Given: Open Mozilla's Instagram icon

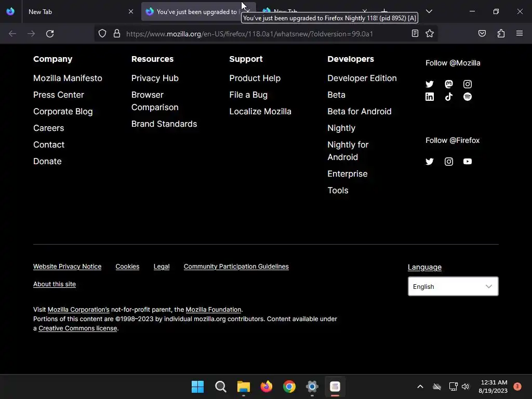Looking at the screenshot, I should (x=468, y=84).
